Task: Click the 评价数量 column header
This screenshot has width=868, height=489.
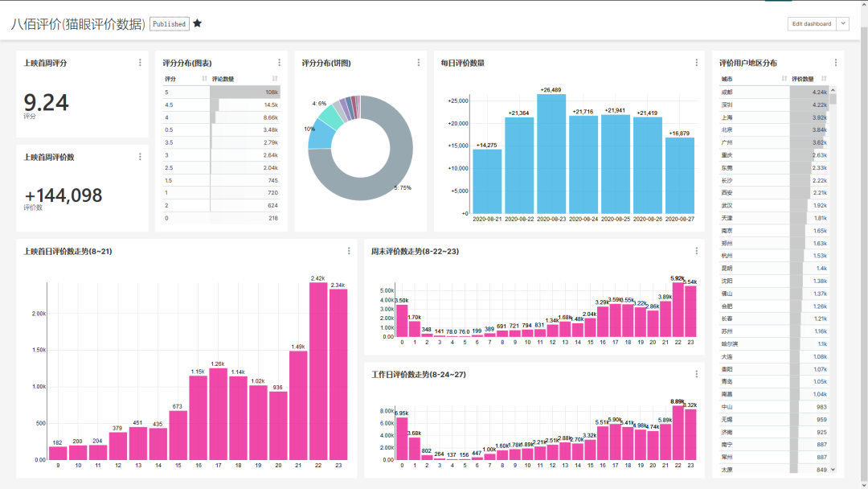Action: (x=803, y=79)
